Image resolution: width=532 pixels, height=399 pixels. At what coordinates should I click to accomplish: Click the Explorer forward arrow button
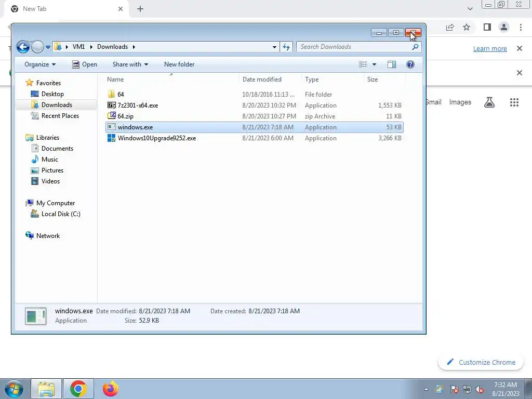(x=37, y=47)
